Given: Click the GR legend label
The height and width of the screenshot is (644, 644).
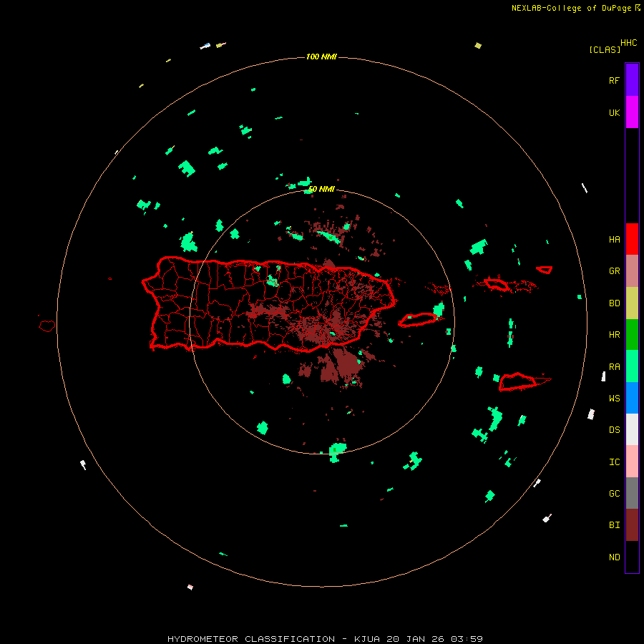Looking at the screenshot, I should (614, 271).
